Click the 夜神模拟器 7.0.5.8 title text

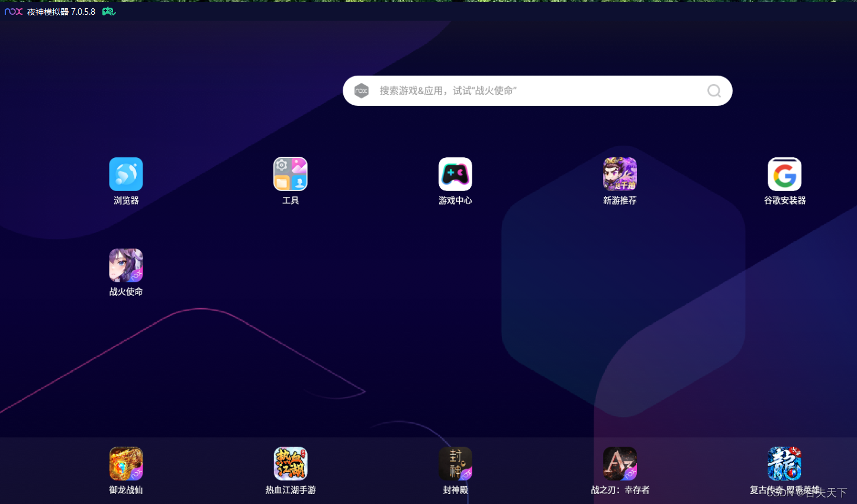tap(61, 12)
